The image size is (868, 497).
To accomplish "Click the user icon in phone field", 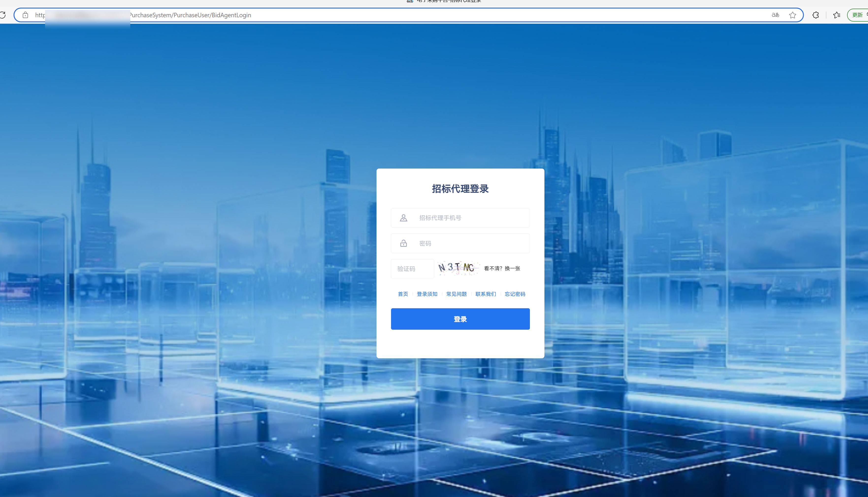I will point(404,218).
